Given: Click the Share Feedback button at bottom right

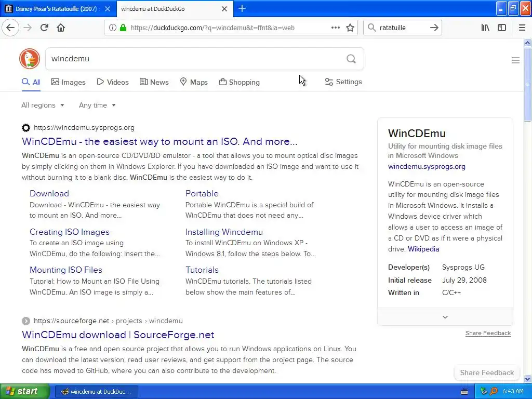Looking at the screenshot, I should pyautogui.click(x=487, y=373).
